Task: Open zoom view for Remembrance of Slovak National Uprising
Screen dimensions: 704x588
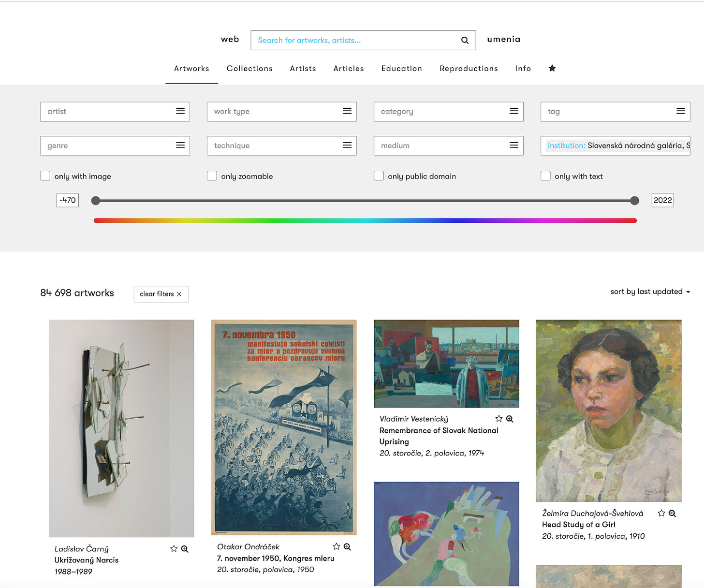Action: click(x=510, y=419)
